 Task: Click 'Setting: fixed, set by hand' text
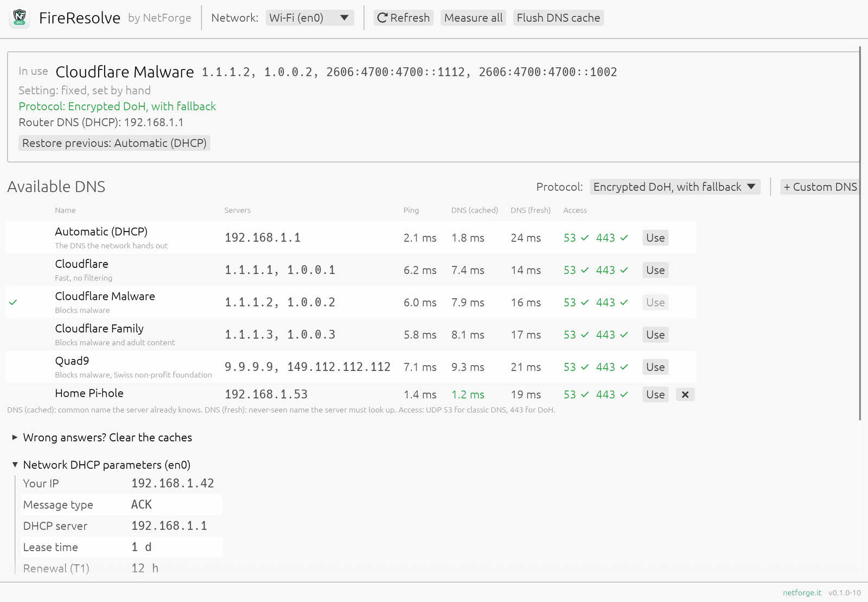[x=85, y=91]
